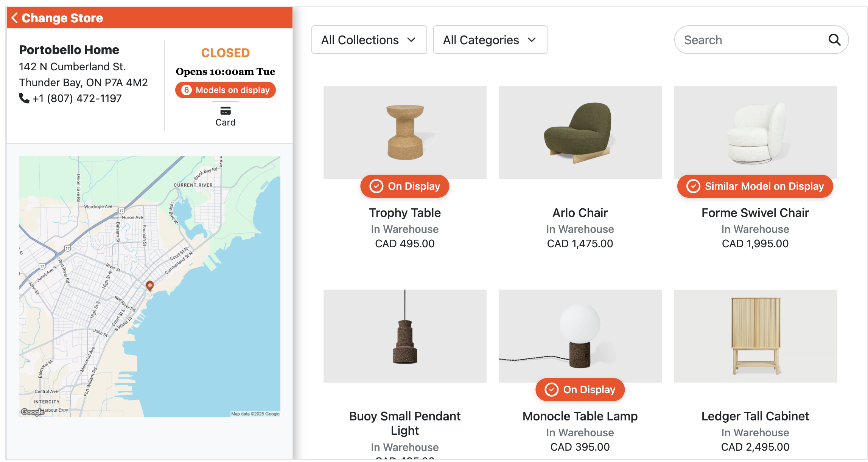Click the store phone number link
This screenshot has width=868, height=462.
(77, 98)
